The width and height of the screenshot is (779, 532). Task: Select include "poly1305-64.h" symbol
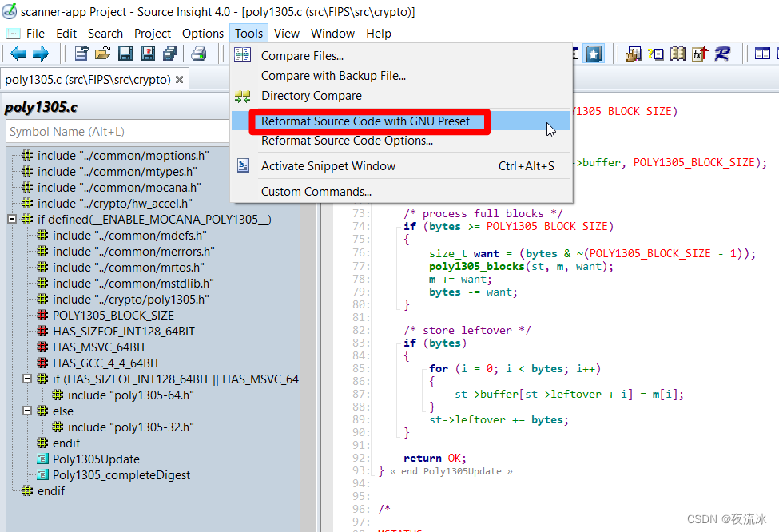130,395
